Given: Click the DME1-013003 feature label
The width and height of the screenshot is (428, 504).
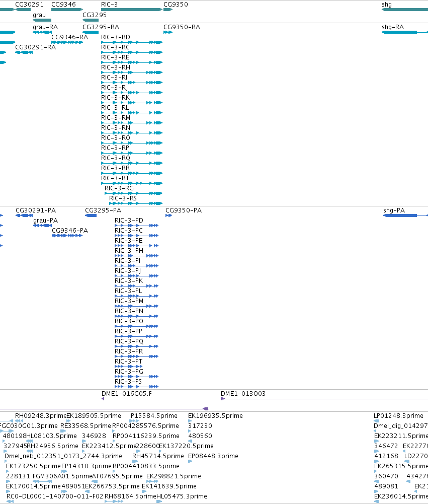Looking at the screenshot, I should tap(243, 394).
